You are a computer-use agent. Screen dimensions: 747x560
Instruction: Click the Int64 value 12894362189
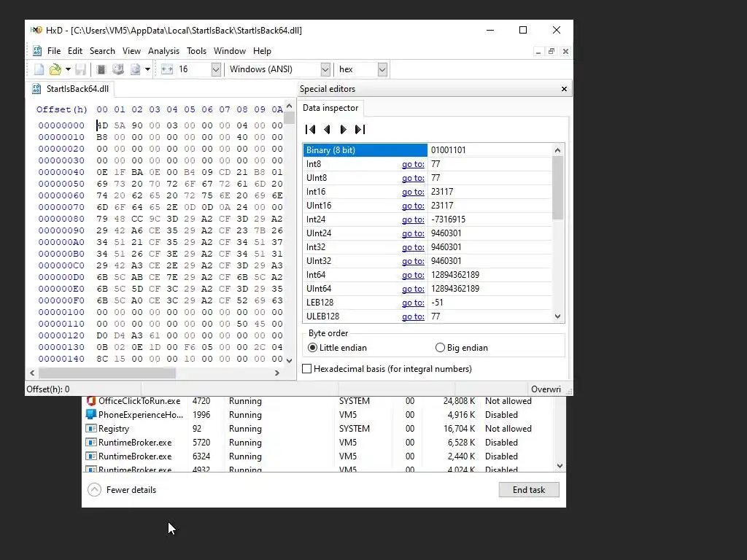click(455, 275)
